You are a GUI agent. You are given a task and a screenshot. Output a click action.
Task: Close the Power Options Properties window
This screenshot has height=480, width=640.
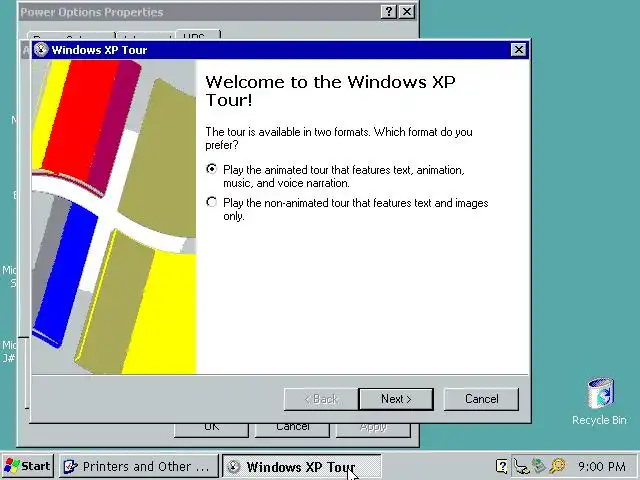click(407, 12)
